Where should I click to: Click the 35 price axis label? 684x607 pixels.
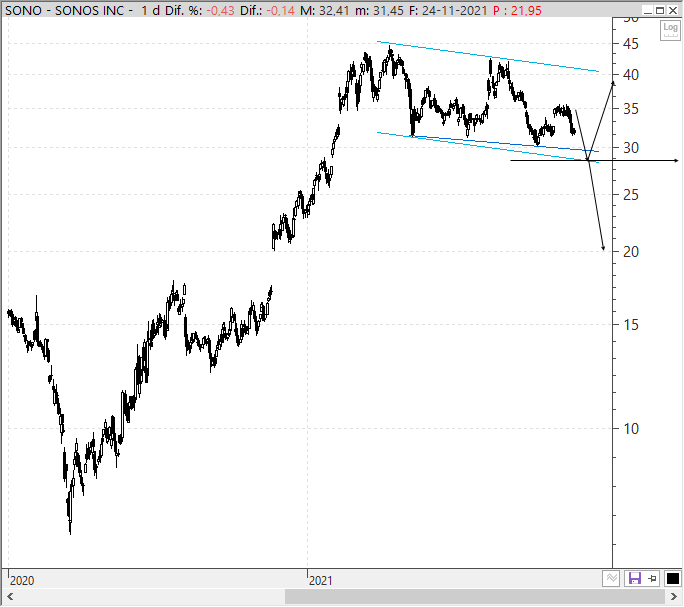click(631, 109)
